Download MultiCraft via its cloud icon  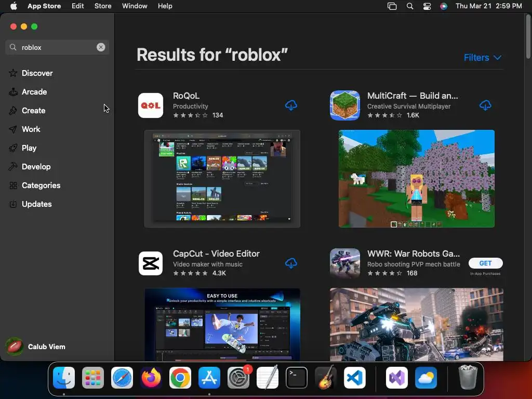(485, 105)
